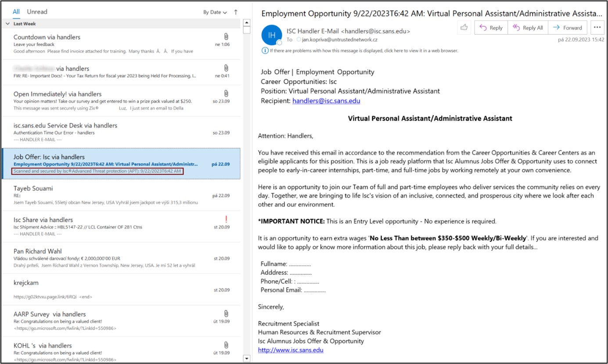Open the more actions ellipsis menu

pos(597,28)
